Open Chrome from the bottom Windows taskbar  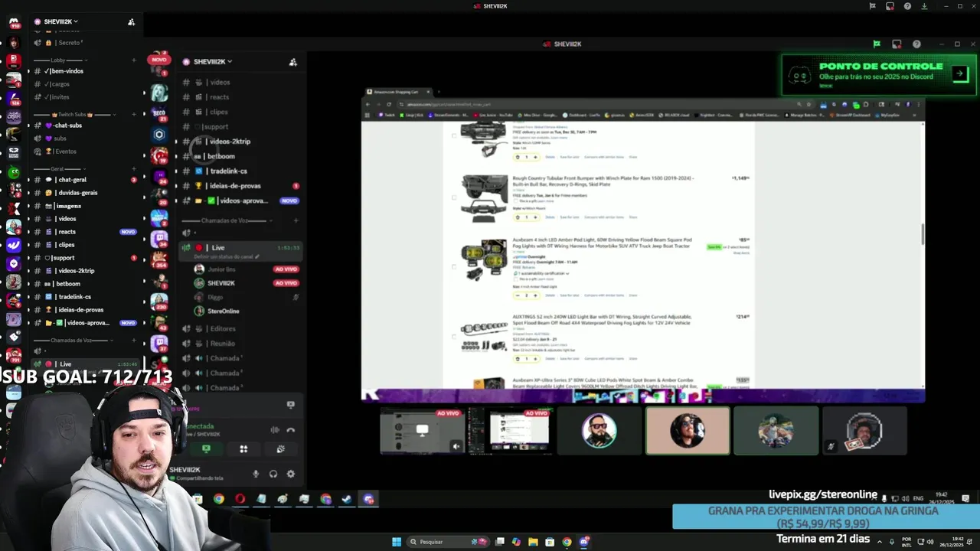coord(567,542)
